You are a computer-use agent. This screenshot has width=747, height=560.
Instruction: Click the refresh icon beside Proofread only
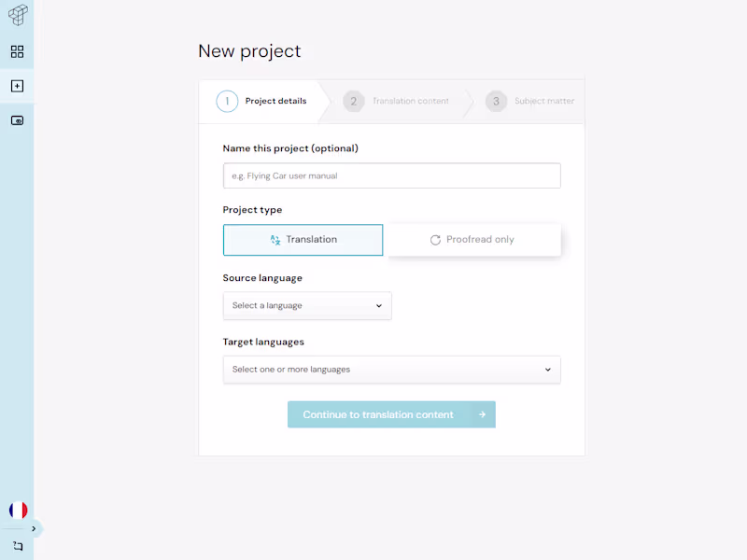tap(435, 240)
